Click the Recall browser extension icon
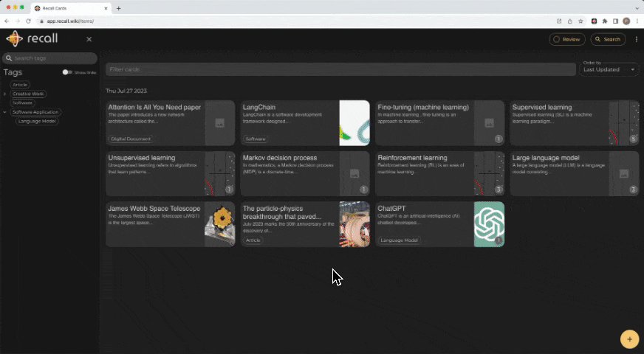 coord(594,21)
